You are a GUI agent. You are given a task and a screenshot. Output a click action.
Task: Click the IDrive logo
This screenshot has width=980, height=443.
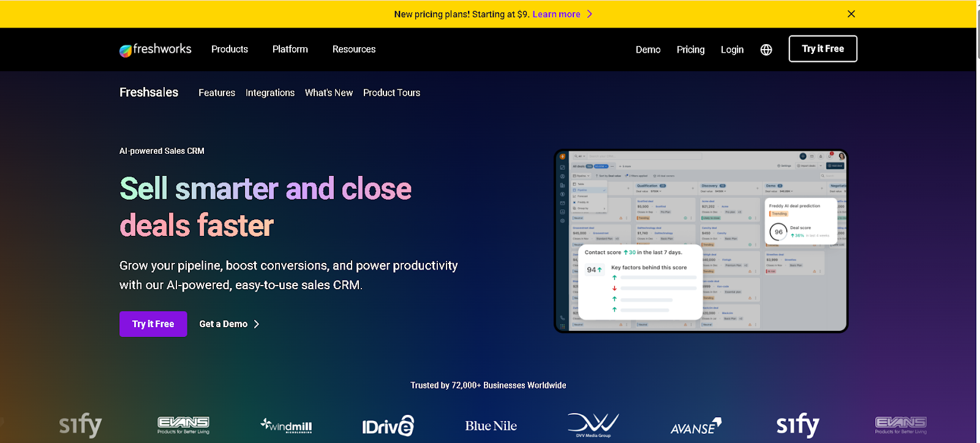(x=388, y=426)
